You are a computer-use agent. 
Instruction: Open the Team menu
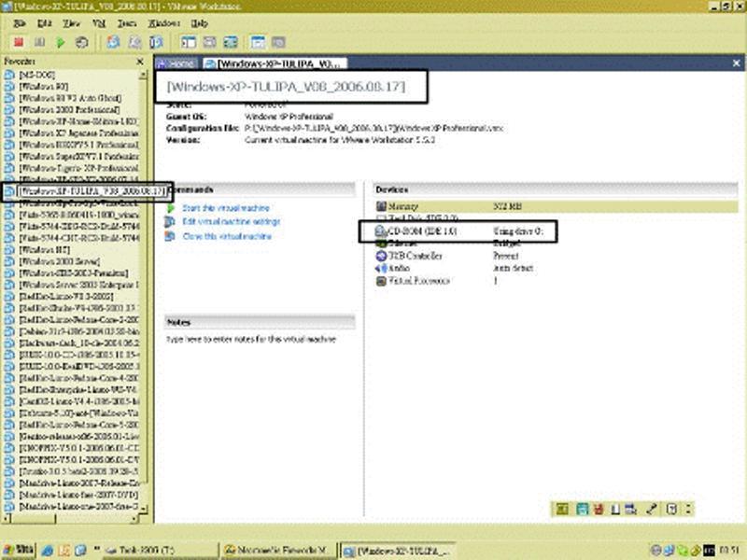pyautogui.click(x=127, y=22)
